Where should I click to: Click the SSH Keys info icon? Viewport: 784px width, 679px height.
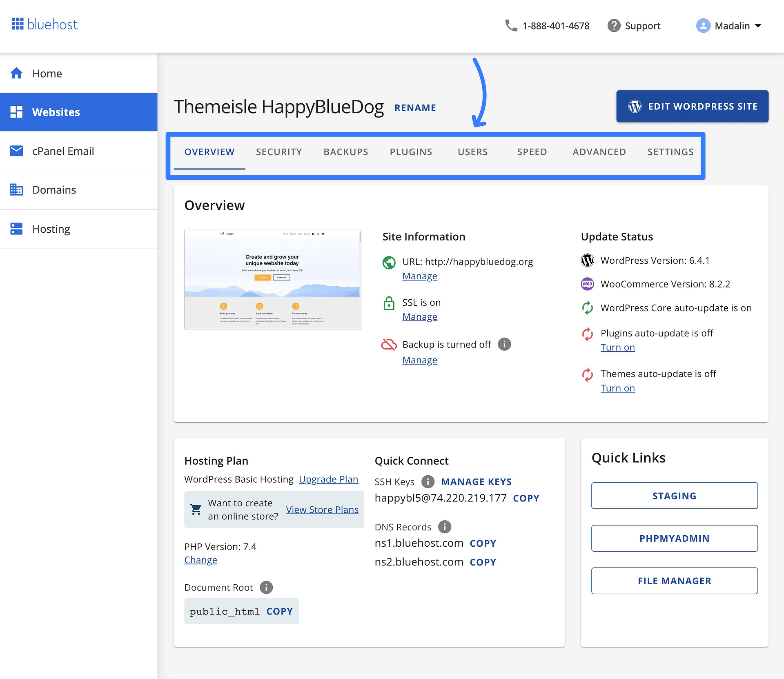428,482
